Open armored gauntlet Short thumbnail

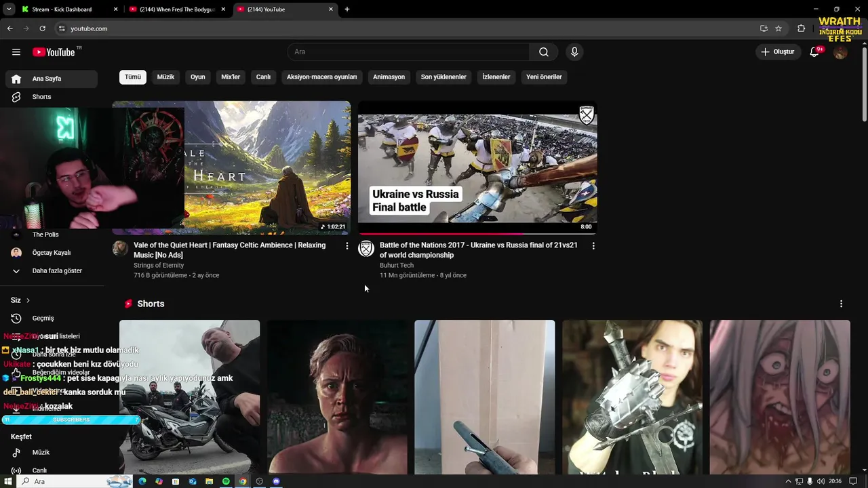(x=632, y=397)
